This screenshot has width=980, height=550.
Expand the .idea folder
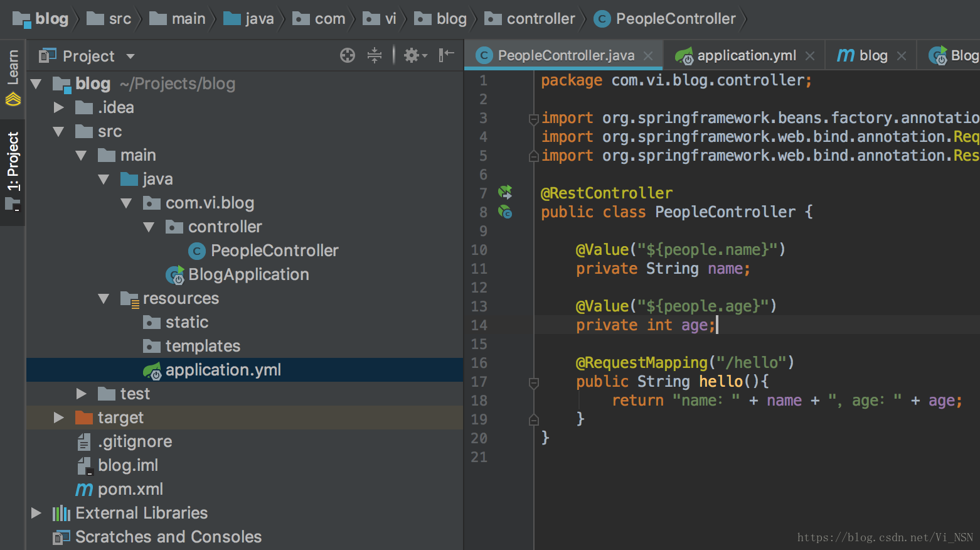[x=58, y=107]
